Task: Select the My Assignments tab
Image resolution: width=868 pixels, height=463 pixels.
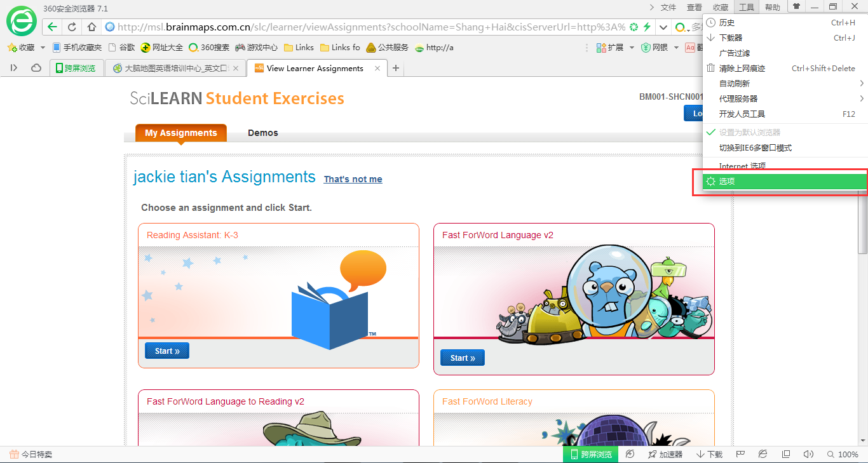Action: click(181, 133)
